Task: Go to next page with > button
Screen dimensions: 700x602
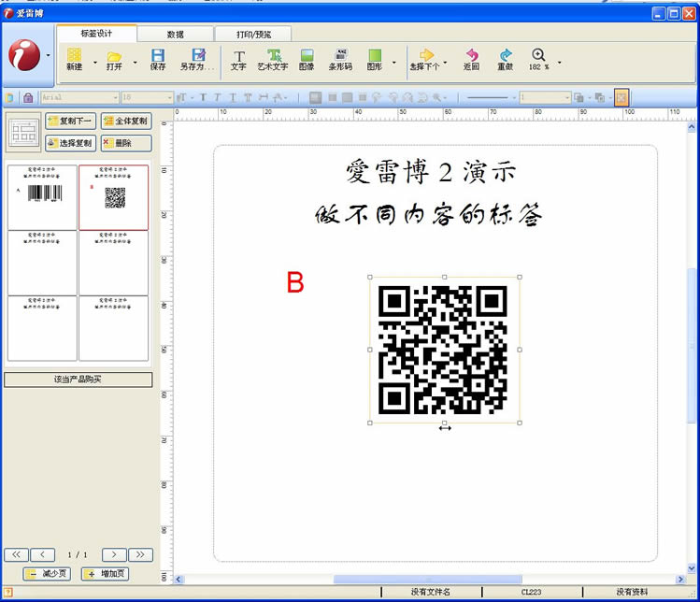Action: tap(114, 554)
